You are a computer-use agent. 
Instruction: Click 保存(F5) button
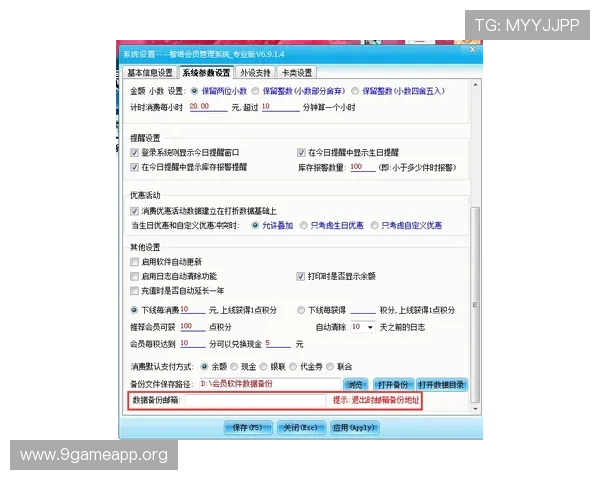pos(248,428)
